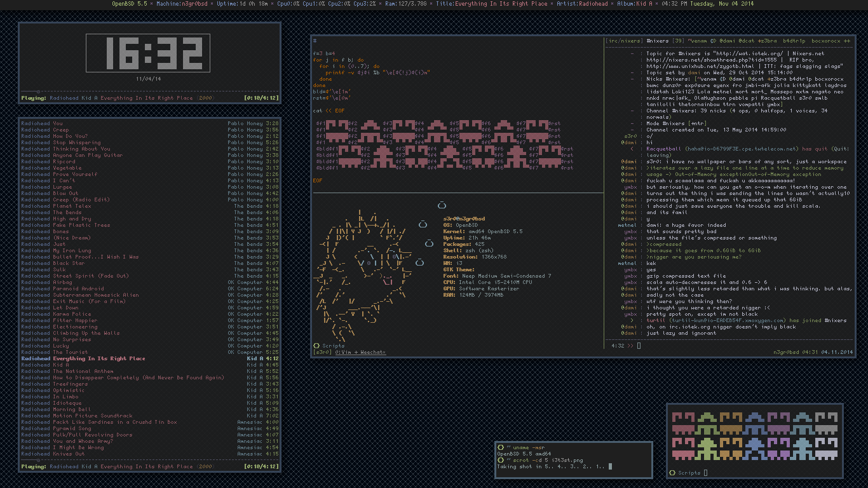Screen dimensions: 868x488
Task: Select "Pulk/Pull Revolving Doors" track
Action: click(149, 435)
